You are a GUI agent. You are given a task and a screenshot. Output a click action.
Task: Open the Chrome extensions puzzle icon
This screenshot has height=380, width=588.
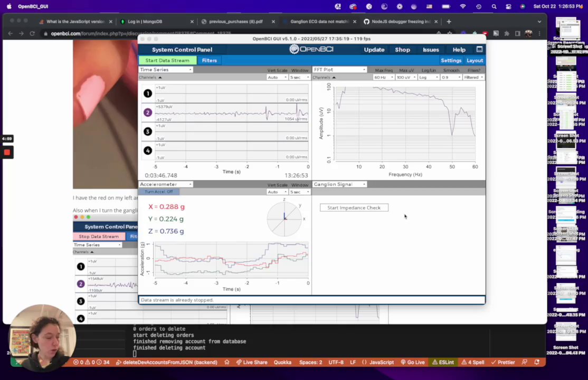point(507,33)
